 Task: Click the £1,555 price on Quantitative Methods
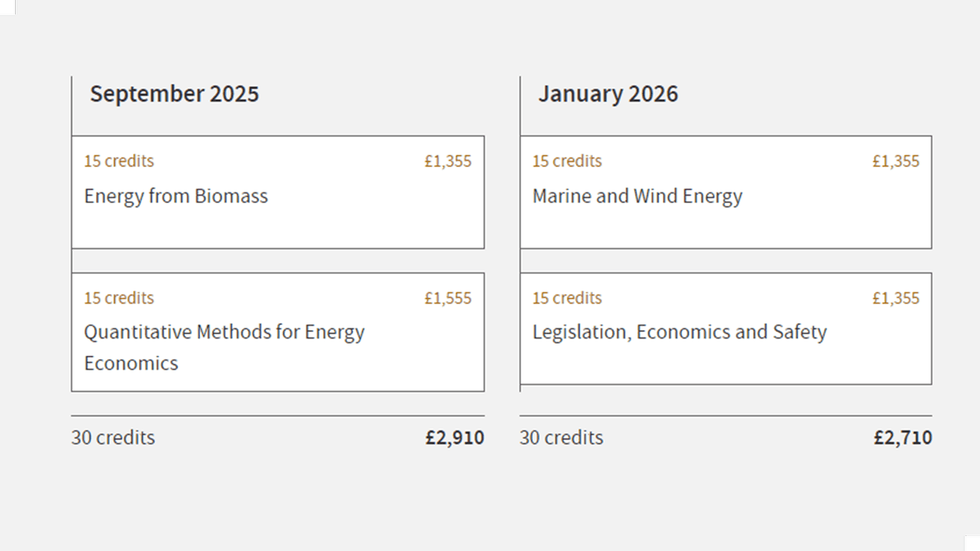448,298
